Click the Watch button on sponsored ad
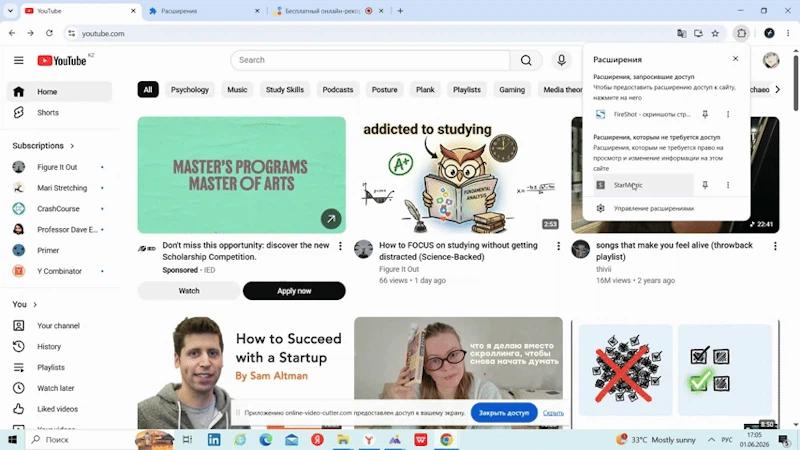Screen dimensions: 800x450 click(189, 291)
